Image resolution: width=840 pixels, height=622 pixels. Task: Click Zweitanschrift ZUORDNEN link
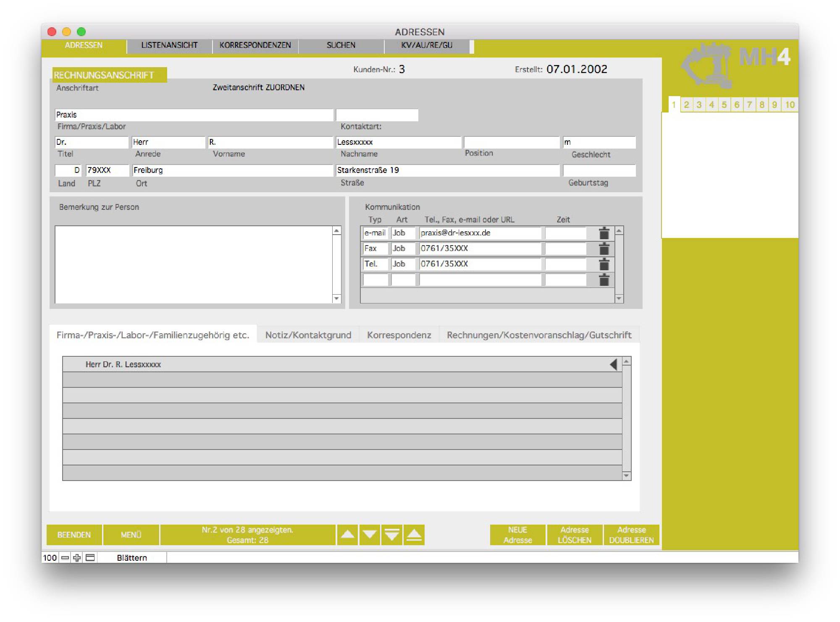258,87
